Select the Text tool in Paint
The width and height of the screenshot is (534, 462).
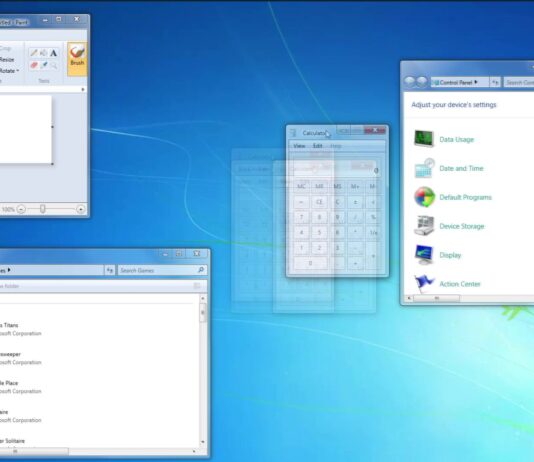tap(53, 53)
